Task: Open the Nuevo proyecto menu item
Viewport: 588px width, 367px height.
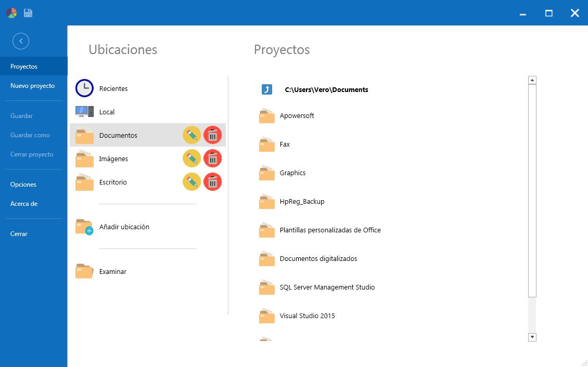Action: (32, 86)
